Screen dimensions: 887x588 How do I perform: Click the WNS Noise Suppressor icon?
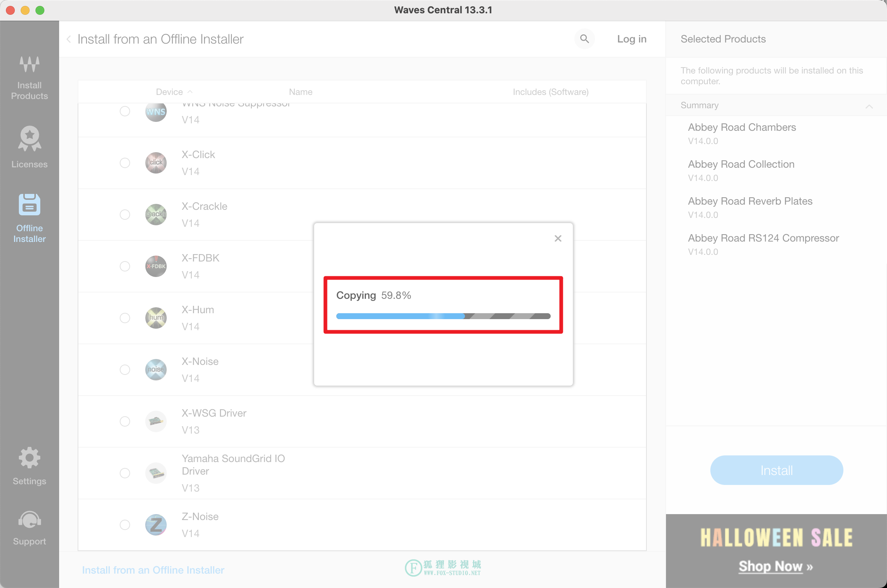(156, 112)
